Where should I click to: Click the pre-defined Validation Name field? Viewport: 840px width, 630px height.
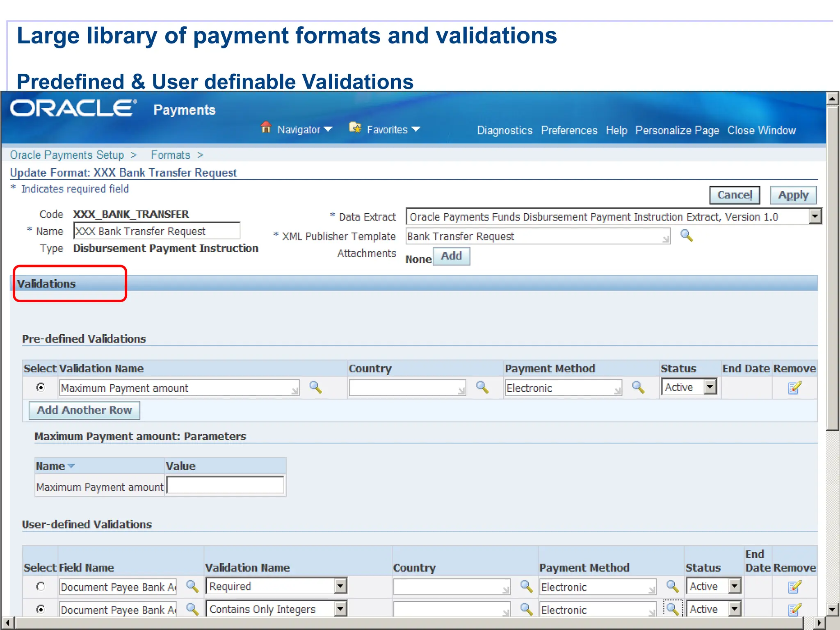pos(179,388)
